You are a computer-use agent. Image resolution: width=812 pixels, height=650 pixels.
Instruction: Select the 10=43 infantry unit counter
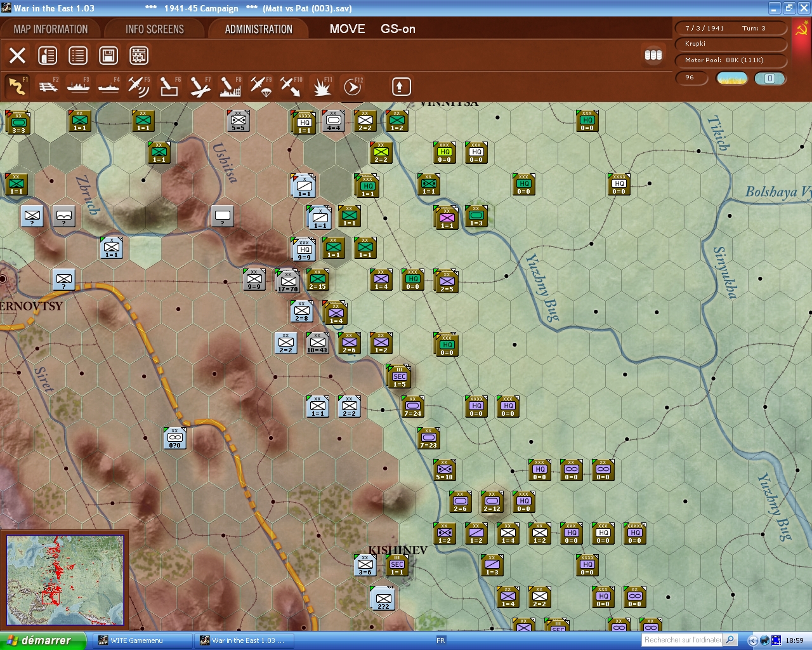(317, 343)
